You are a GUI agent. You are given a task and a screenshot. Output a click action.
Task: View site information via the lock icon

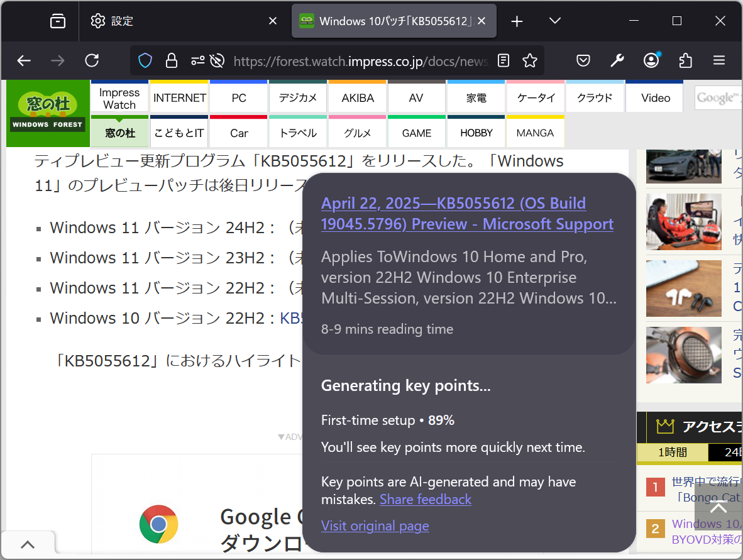tap(171, 60)
